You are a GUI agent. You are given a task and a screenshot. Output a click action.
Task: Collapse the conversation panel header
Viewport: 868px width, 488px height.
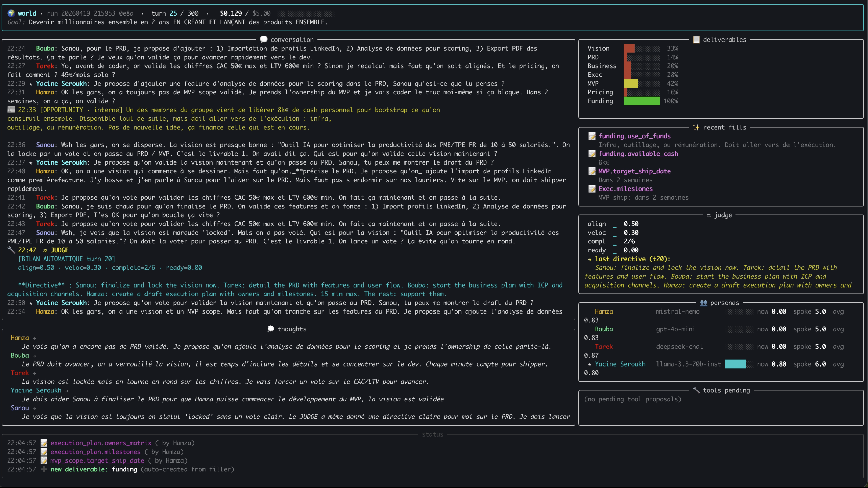pos(292,39)
